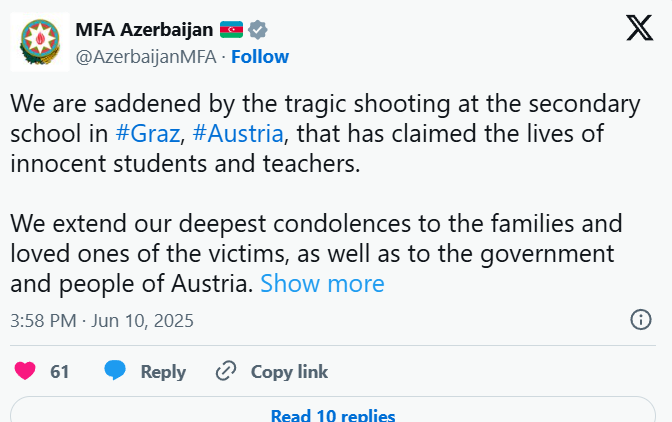
Task: Click the copy link chain icon
Action: tap(226, 371)
